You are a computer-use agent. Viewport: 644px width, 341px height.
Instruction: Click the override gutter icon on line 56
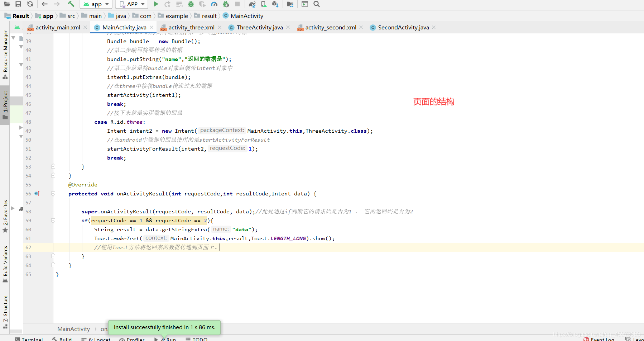(37, 194)
